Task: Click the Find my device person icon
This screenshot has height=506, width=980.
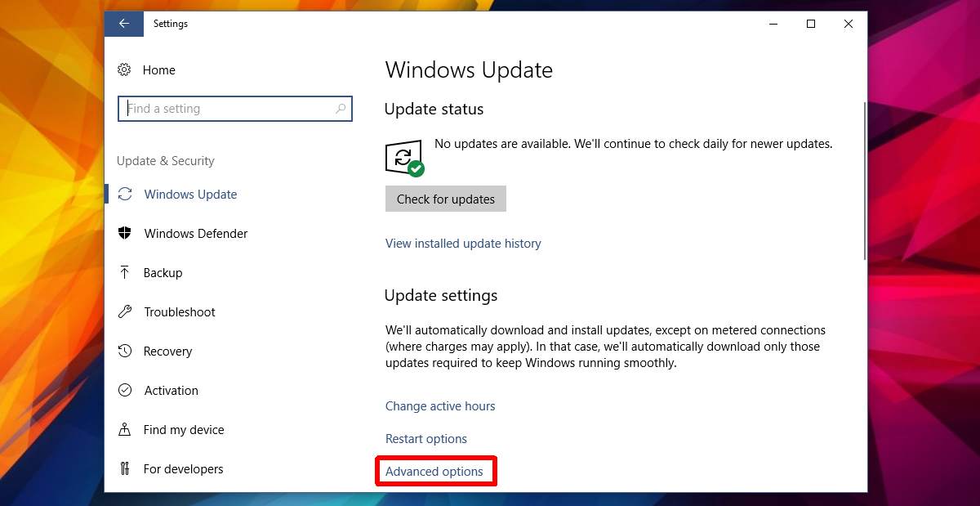Action: click(x=125, y=430)
